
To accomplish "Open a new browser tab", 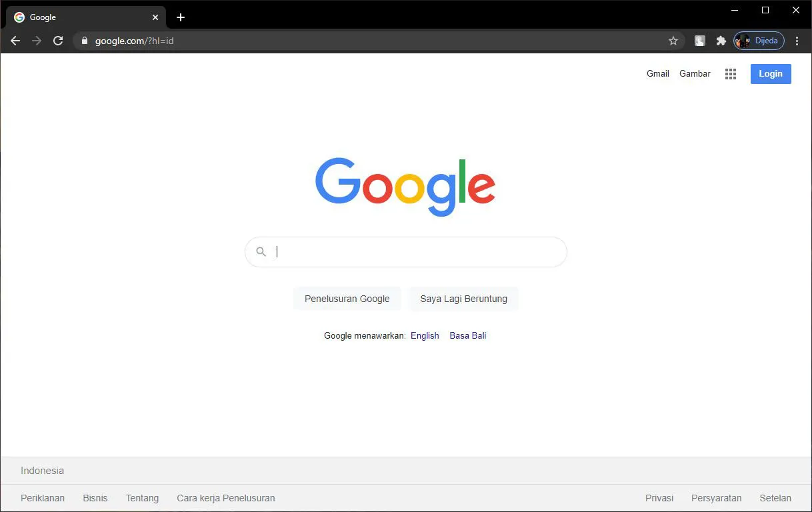I will pyautogui.click(x=180, y=17).
